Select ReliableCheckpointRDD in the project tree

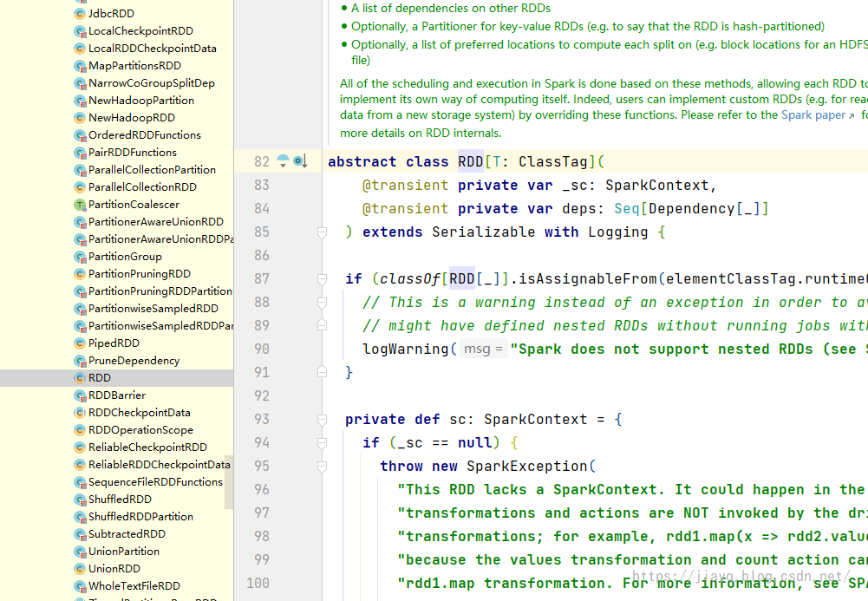tap(147, 447)
